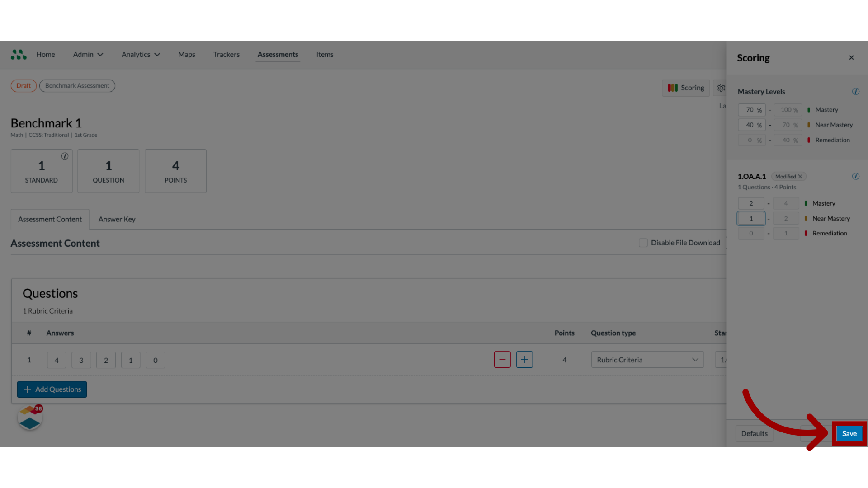Click the multicolor scoring bar icon
The height and width of the screenshot is (488, 868).
point(672,88)
